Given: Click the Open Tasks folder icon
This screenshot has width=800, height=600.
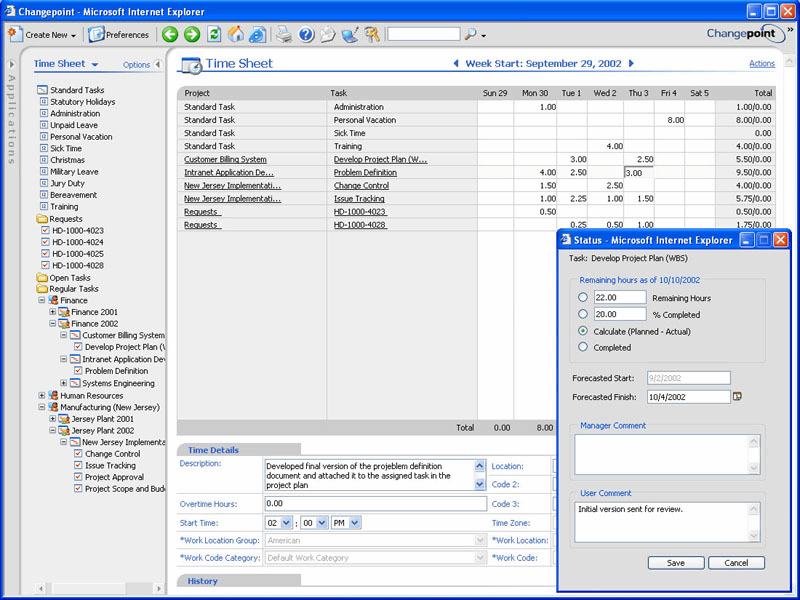Looking at the screenshot, I should click(x=42, y=278).
